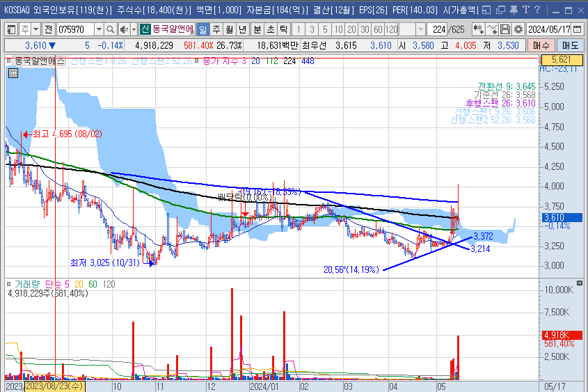Select the 년 yearly period
This screenshot has height=392, width=588.
[x=243, y=29]
